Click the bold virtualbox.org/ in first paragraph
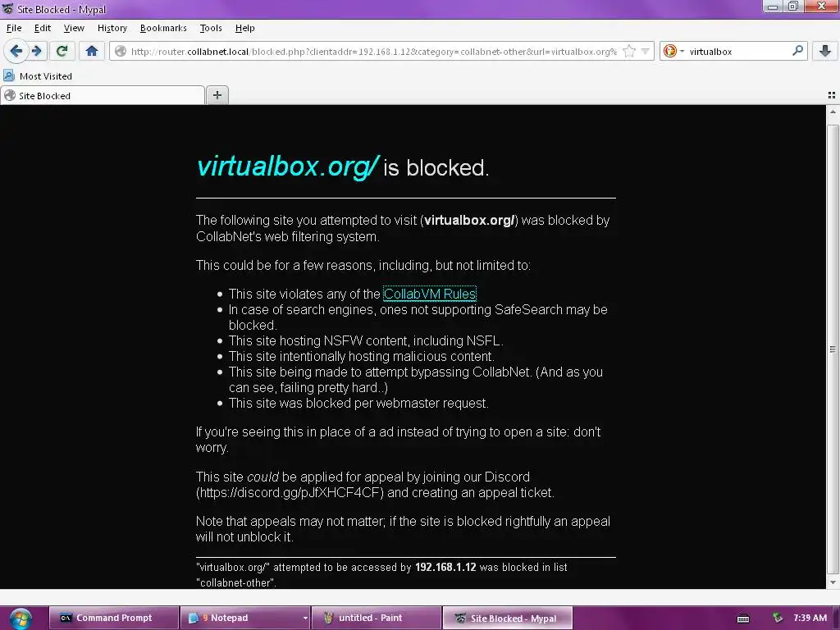The width and height of the screenshot is (840, 630). (469, 220)
